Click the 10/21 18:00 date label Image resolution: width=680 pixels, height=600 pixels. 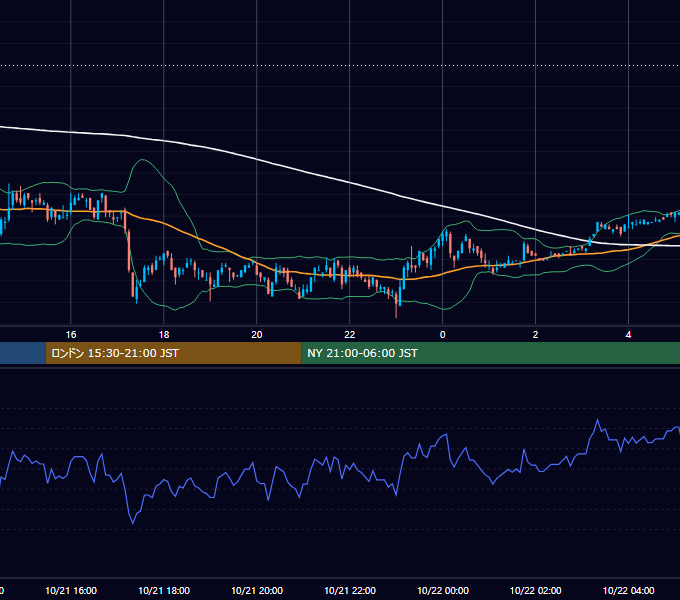click(x=164, y=590)
